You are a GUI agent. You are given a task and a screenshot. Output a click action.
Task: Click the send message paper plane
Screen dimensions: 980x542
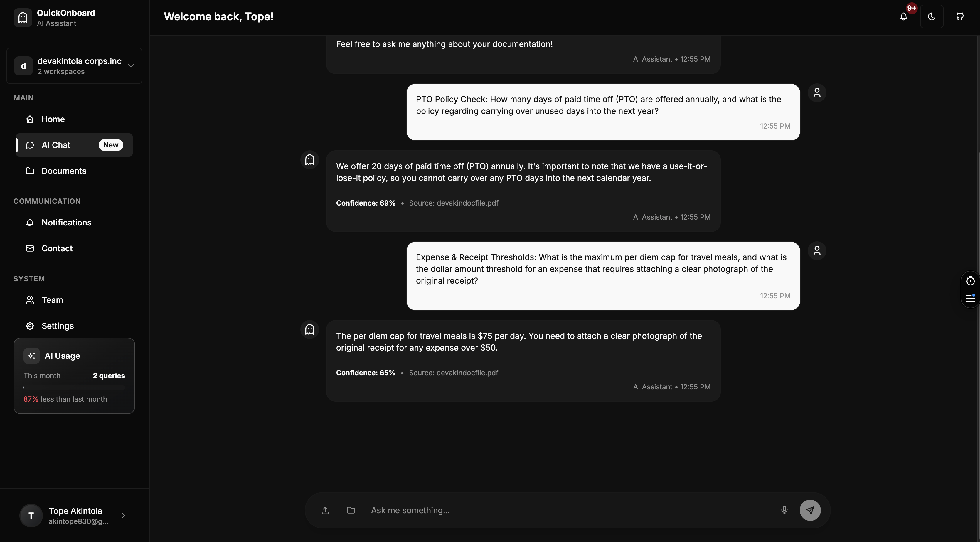(810, 510)
